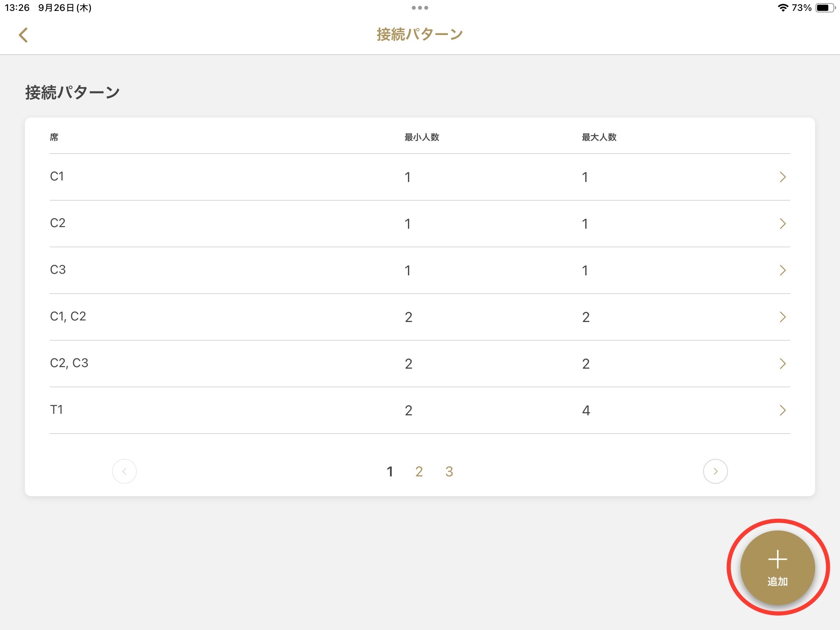Click the 席 column header
The width and height of the screenshot is (840, 630).
click(54, 137)
